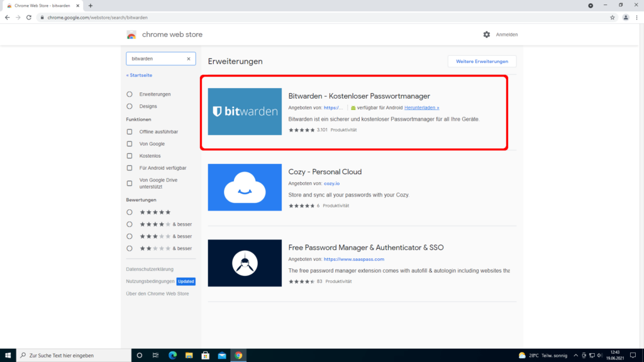Image resolution: width=644 pixels, height=362 pixels.
Task: Click the Chrome icon on the taskbar
Action: (238, 356)
